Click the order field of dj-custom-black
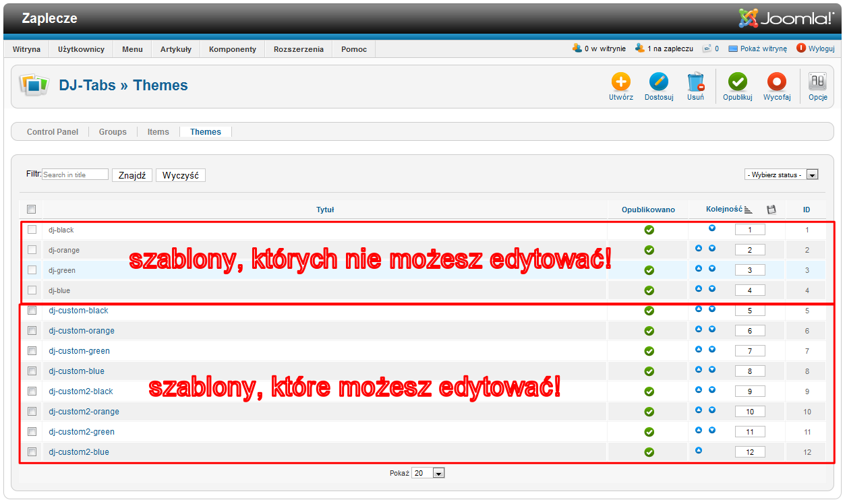This screenshot has width=847, height=504. (750, 311)
